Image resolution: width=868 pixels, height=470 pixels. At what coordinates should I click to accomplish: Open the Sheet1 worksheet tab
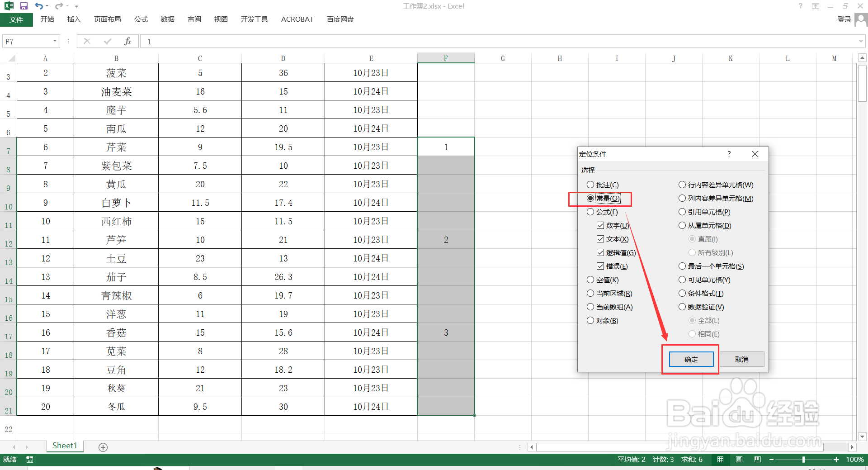click(65, 446)
